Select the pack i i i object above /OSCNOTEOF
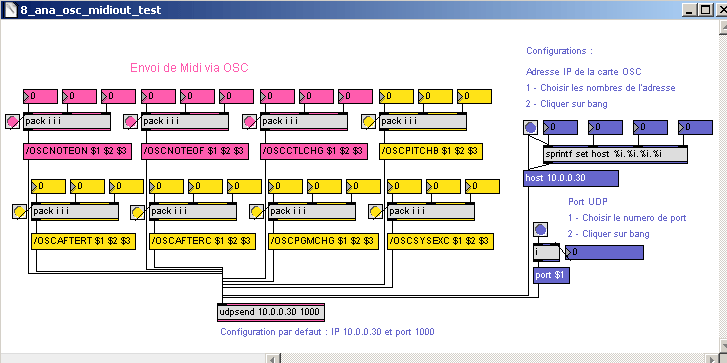Image resolution: width=727 pixels, height=363 pixels. tap(185, 121)
